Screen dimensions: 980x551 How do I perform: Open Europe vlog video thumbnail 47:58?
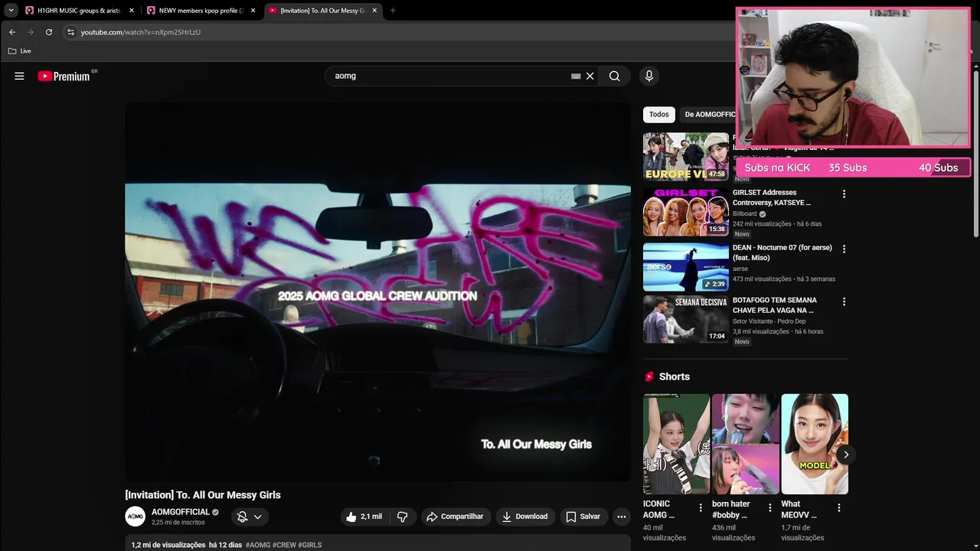pyautogui.click(x=686, y=157)
